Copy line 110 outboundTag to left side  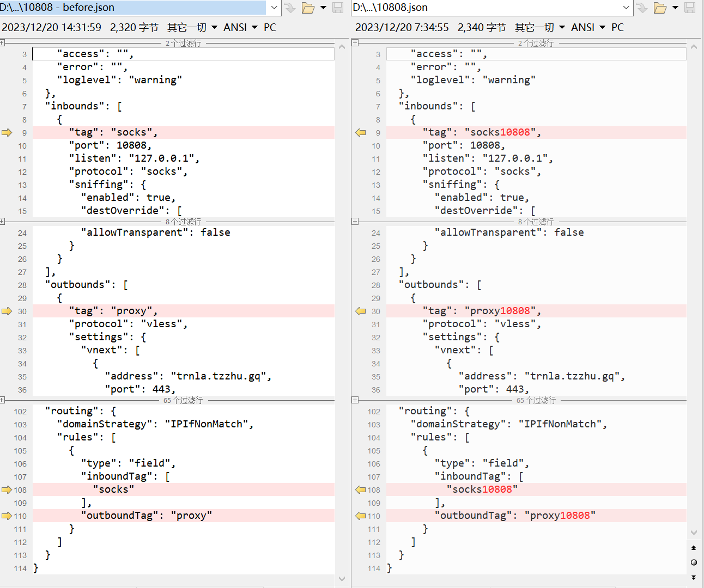pos(361,516)
